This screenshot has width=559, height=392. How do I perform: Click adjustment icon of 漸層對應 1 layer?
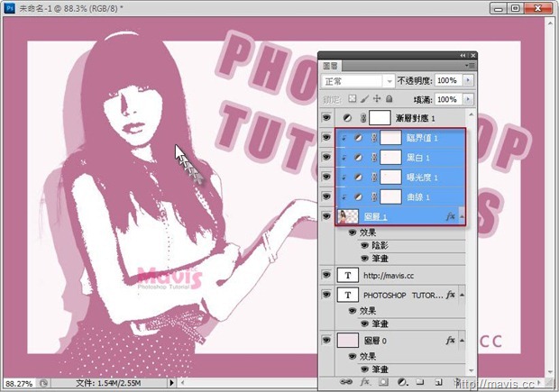[347, 118]
